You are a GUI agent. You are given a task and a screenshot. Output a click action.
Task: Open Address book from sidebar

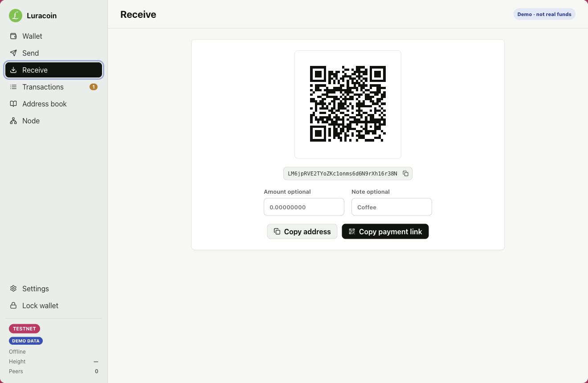pos(54,104)
